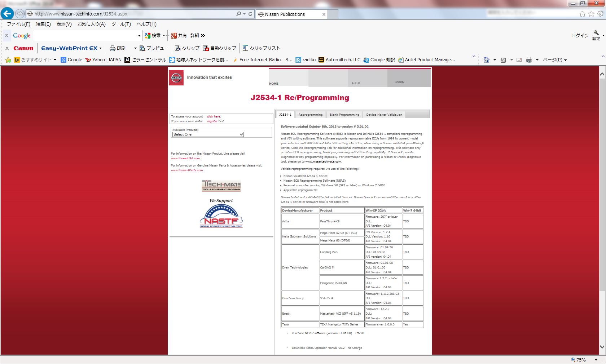606x364 pixels.
Task: Click the RSS feeds icon
Action: pyautogui.click(x=503, y=60)
